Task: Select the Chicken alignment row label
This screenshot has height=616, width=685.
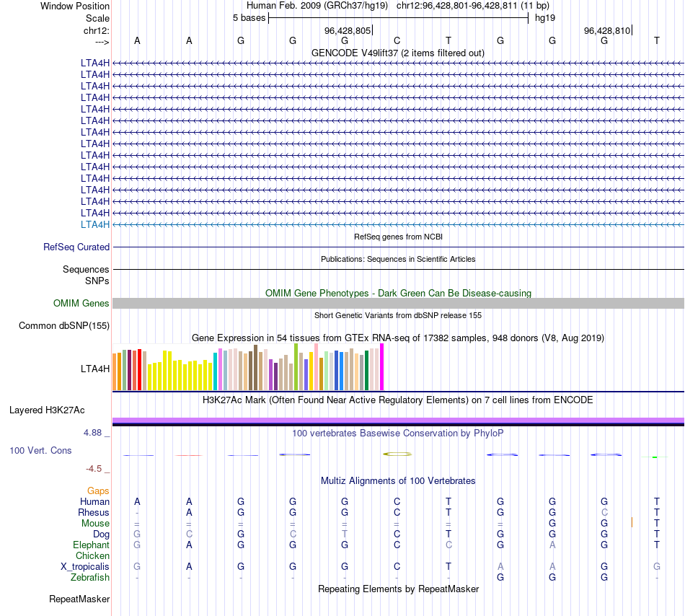Action: tap(92, 555)
